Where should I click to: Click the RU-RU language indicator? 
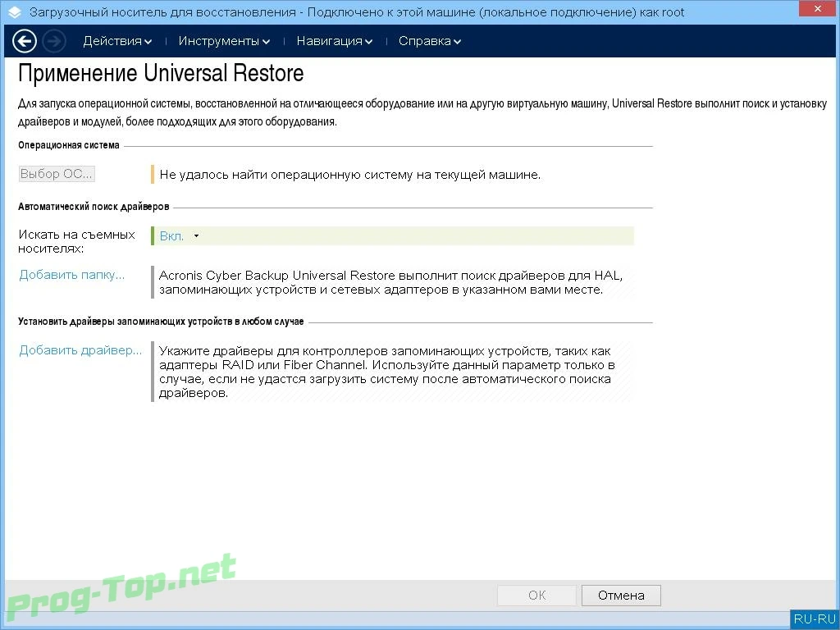coord(815,619)
